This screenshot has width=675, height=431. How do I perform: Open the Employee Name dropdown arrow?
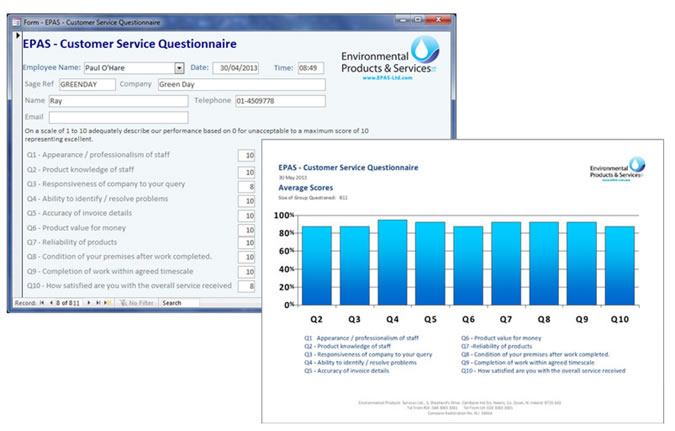[180, 68]
